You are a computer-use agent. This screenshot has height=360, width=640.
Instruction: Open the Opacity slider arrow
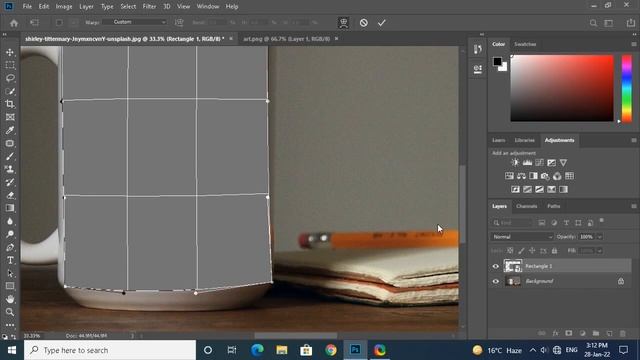(x=600, y=237)
